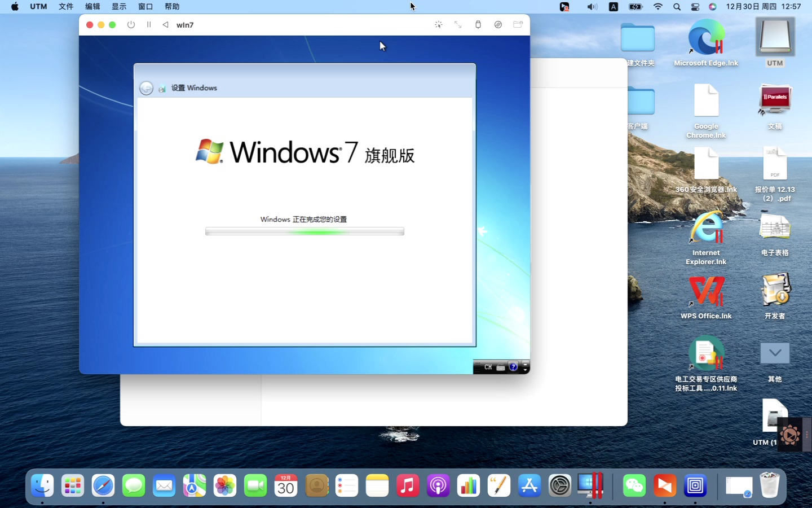Viewport: 812px width, 508px height.
Task: Click the shared folder icon in UTM toolbar
Action: [x=518, y=25]
